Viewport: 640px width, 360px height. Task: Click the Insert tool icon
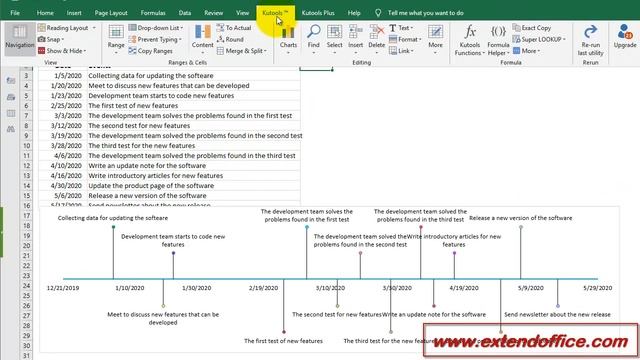[x=356, y=32]
